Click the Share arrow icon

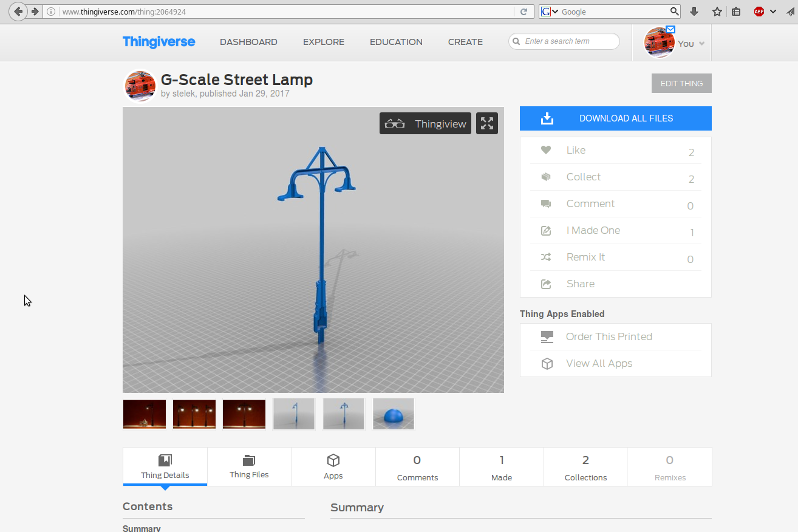pos(546,284)
